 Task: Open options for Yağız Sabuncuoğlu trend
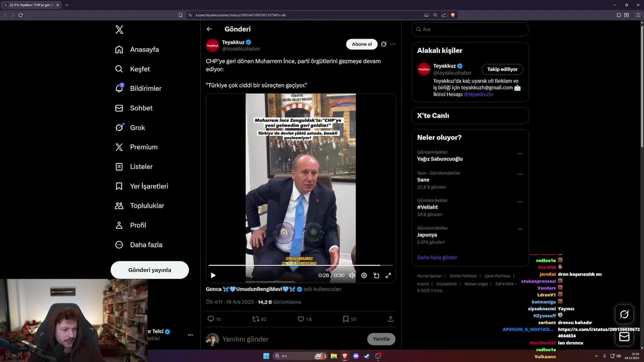[x=520, y=153]
